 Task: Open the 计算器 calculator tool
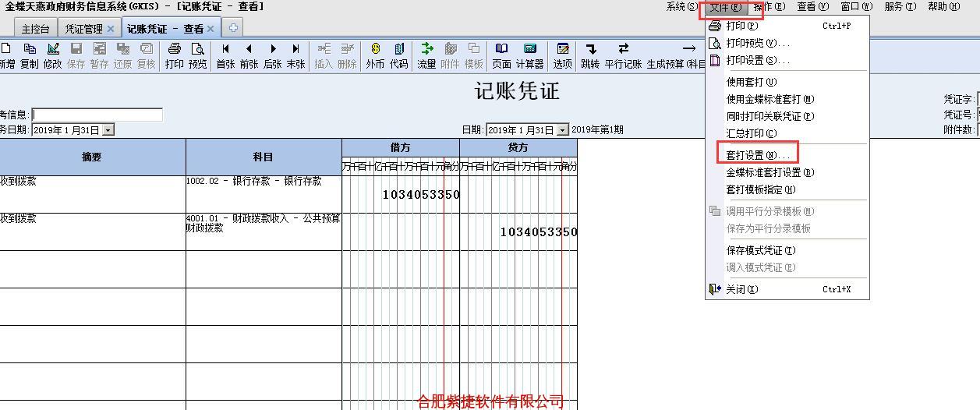[529, 55]
